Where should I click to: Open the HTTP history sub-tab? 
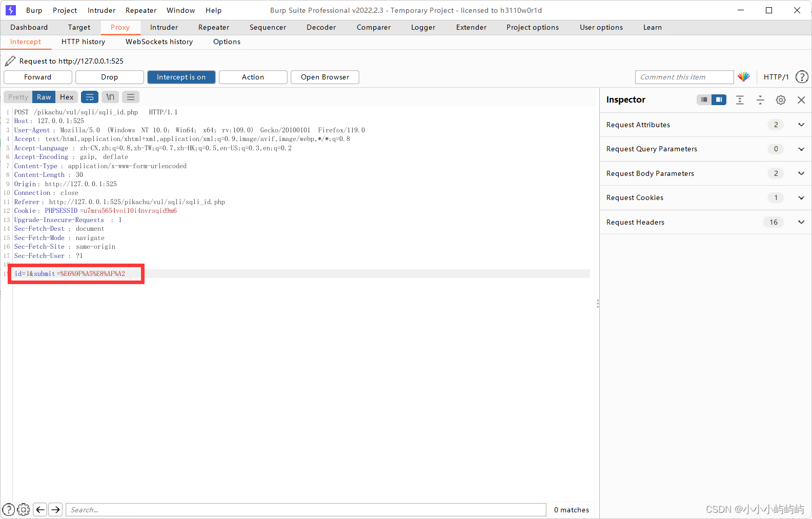[84, 42]
